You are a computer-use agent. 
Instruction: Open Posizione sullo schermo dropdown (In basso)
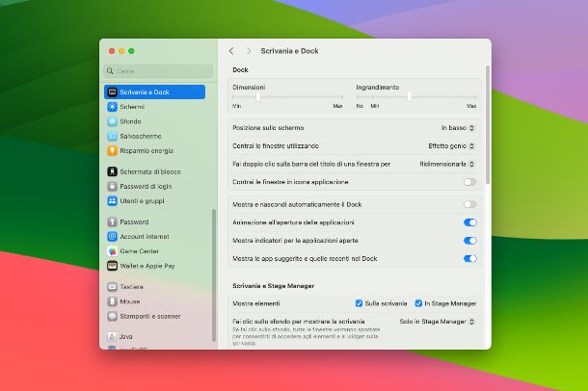tap(458, 128)
